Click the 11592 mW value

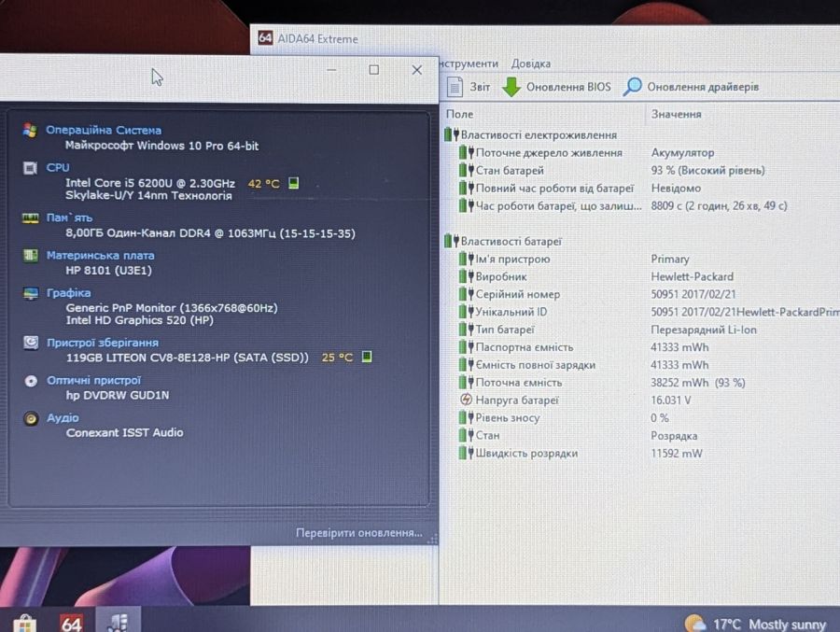click(677, 454)
